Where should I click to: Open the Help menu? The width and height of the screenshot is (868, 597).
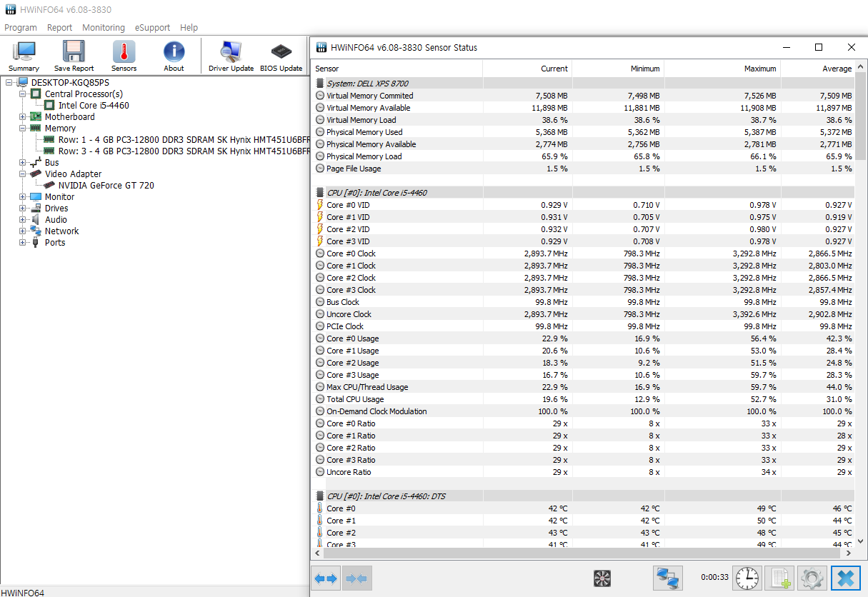point(189,28)
